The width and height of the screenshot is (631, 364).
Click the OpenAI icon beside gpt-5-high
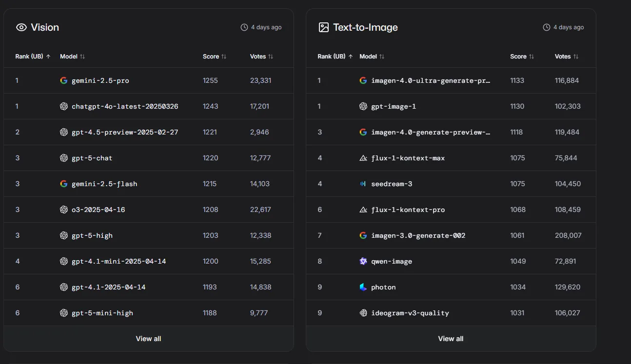64,235
